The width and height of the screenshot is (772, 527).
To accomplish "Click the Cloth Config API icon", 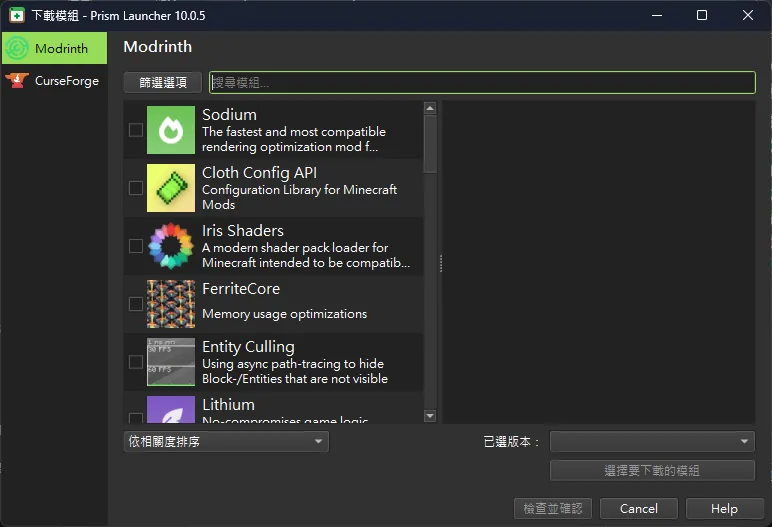I will tap(171, 188).
